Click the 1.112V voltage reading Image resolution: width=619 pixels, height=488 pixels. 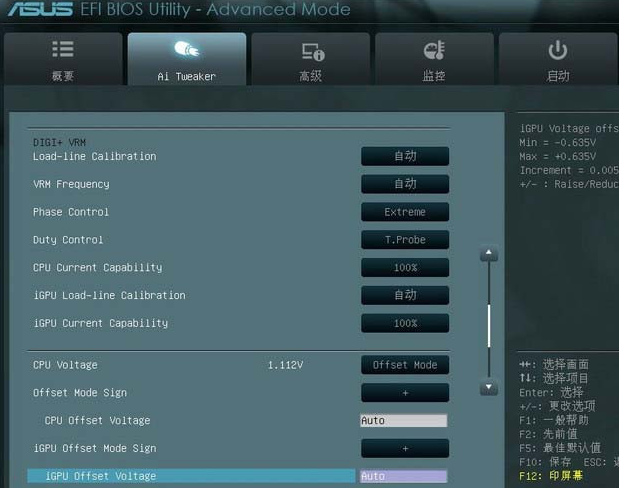[285, 365]
